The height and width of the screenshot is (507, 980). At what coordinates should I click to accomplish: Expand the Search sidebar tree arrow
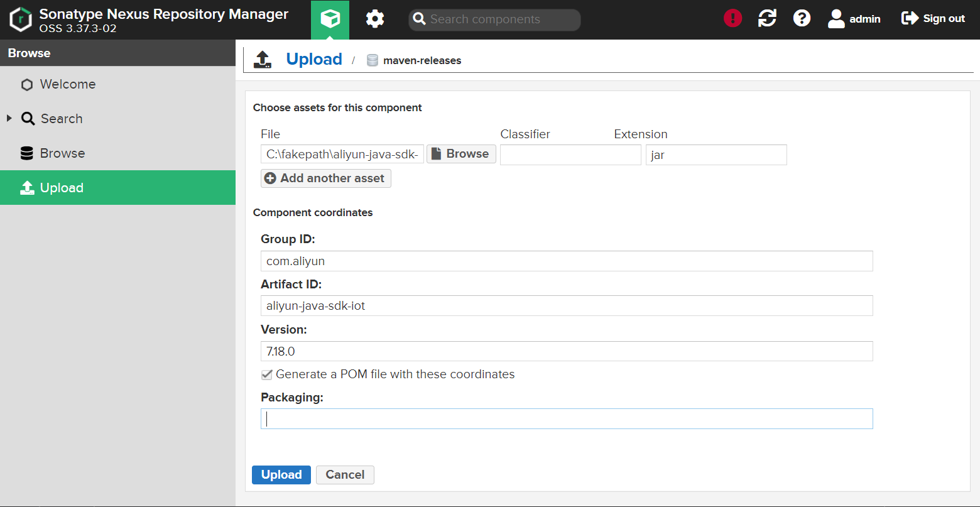coord(9,118)
